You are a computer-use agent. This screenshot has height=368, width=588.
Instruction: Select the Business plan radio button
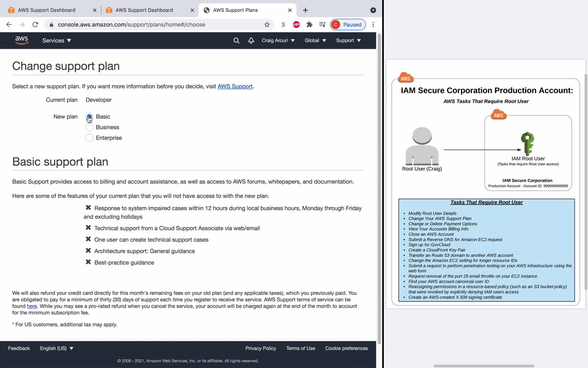click(89, 127)
